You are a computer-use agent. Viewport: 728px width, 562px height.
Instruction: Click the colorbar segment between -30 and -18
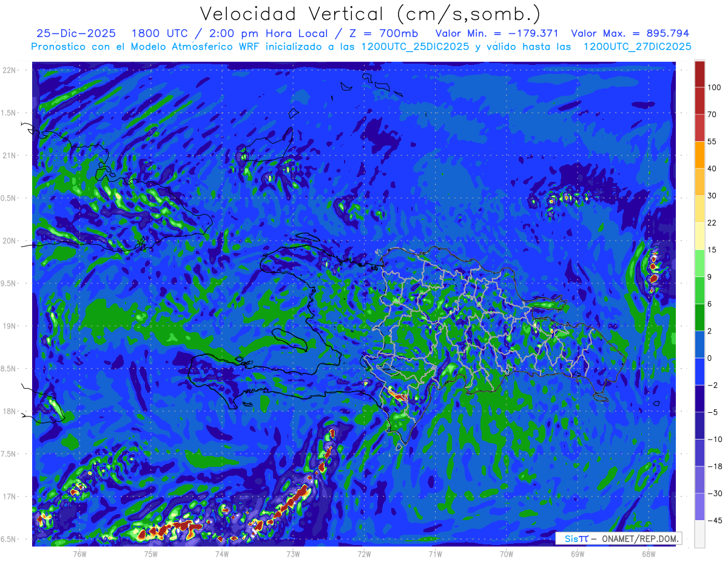tap(699, 479)
